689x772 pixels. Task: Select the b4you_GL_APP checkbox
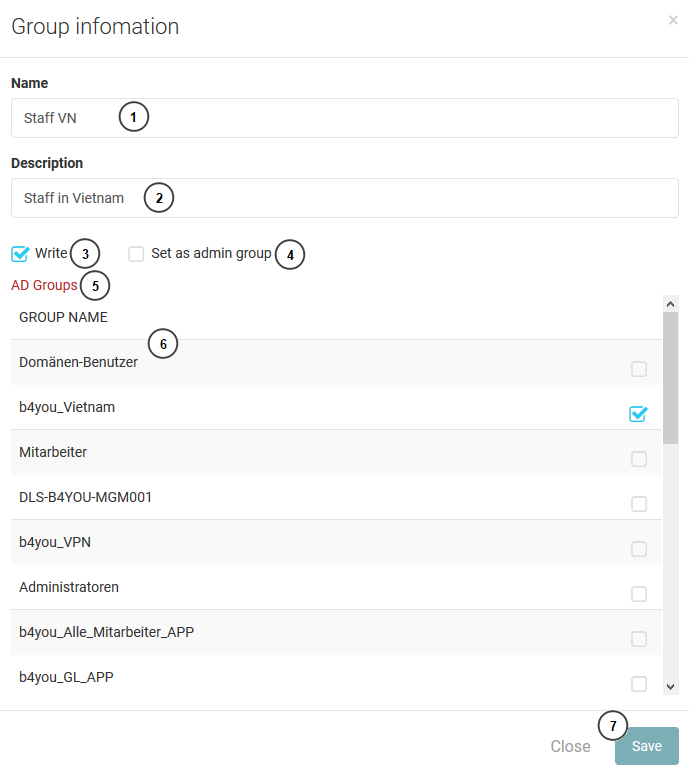click(x=639, y=683)
